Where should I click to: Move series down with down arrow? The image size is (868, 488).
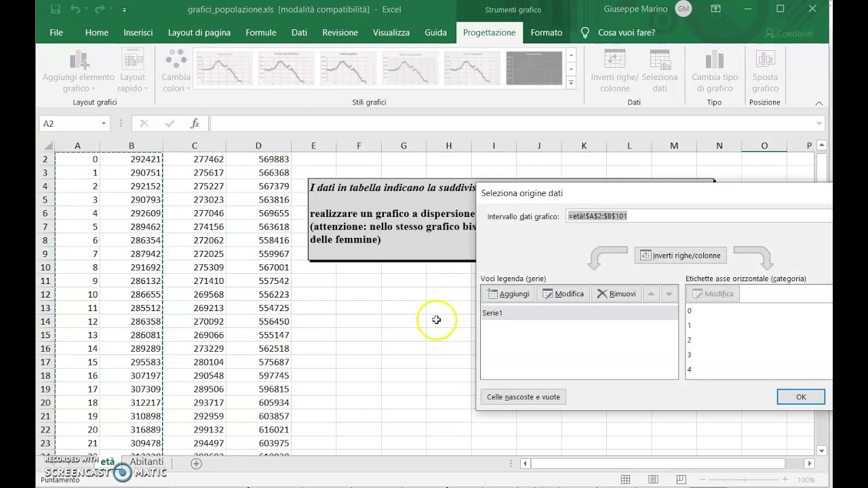click(669, 293)
